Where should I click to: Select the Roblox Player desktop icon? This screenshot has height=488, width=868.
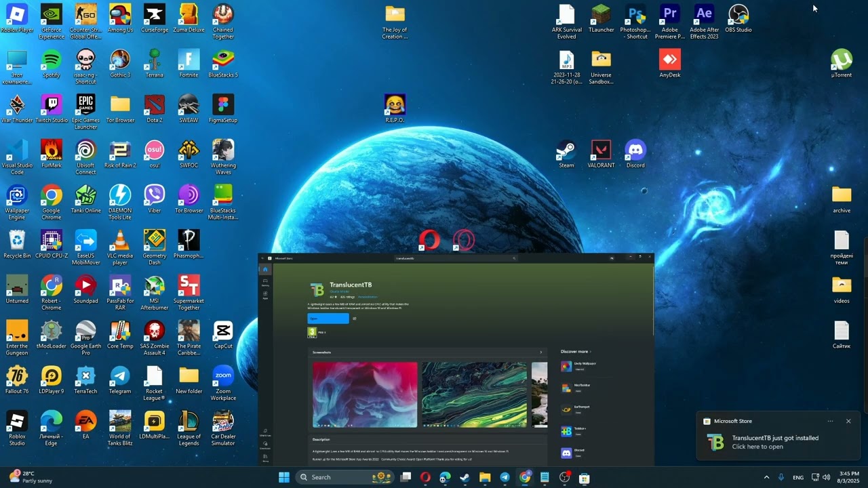tap(17, 19)
